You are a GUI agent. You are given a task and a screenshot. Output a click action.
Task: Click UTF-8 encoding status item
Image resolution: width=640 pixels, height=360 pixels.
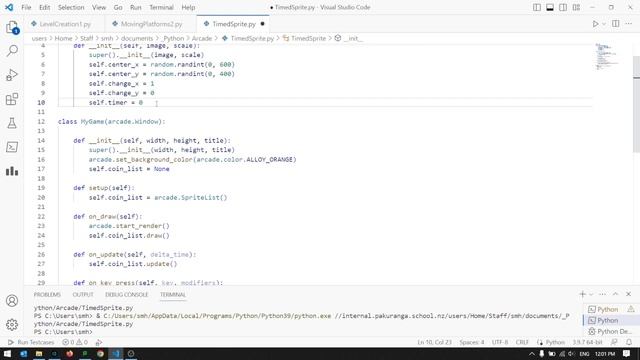coord(500,342)
